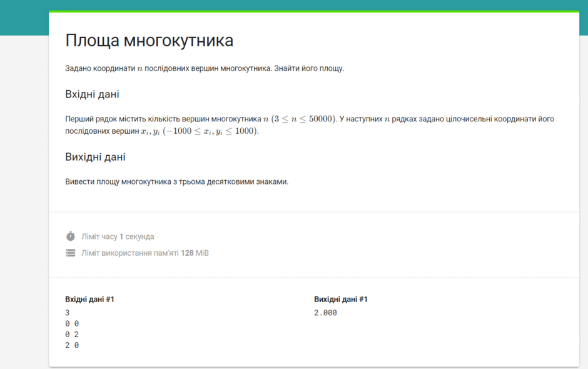588x369 pixels.
Task: Click 'Ліміт використання пам'яті 128 MiB' text
Action: 145,253
